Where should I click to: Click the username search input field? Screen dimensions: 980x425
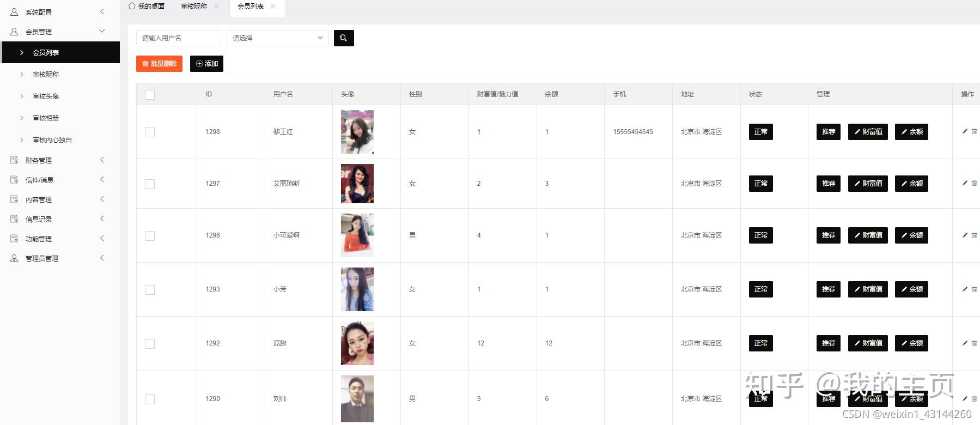(179, 38)
